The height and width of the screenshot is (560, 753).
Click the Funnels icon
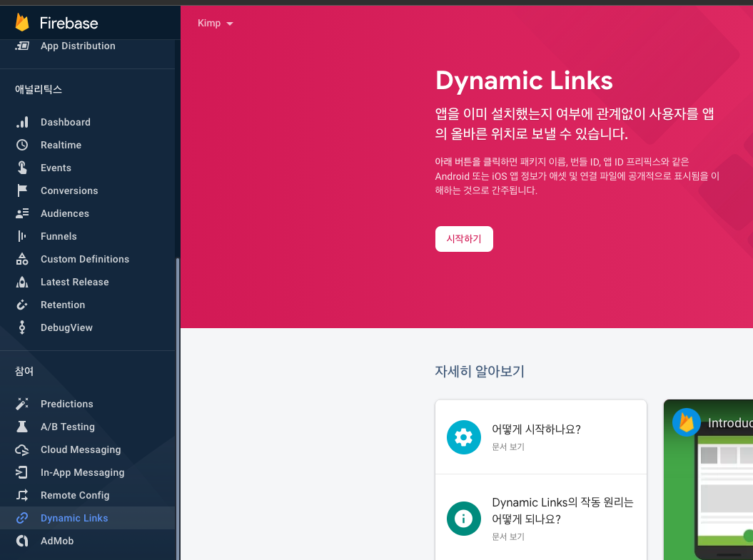point(22,236)
